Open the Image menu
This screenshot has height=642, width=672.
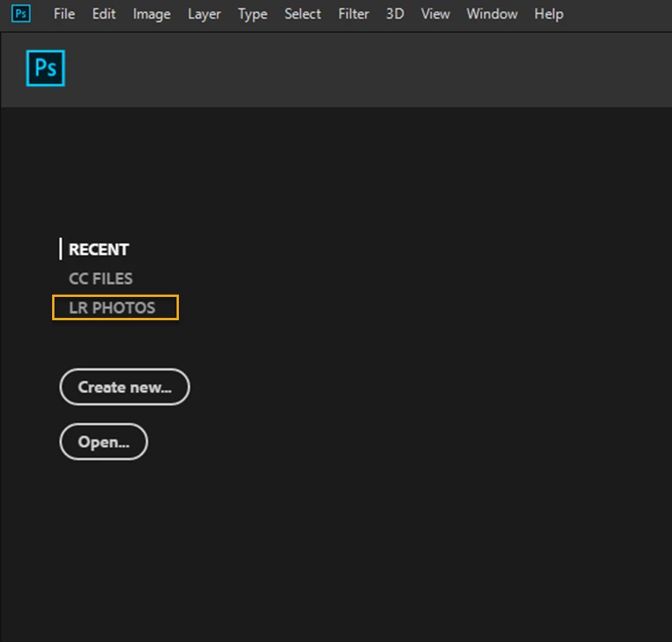point(152,14)
